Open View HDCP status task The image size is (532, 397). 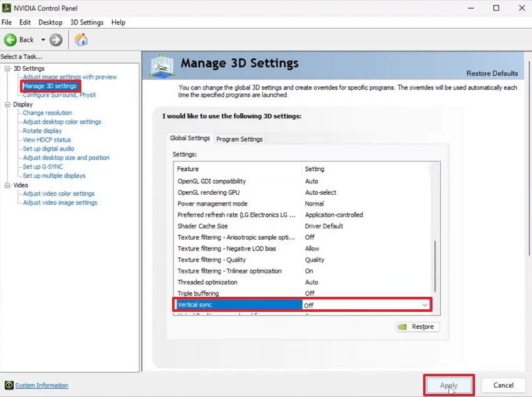[47, 140]
